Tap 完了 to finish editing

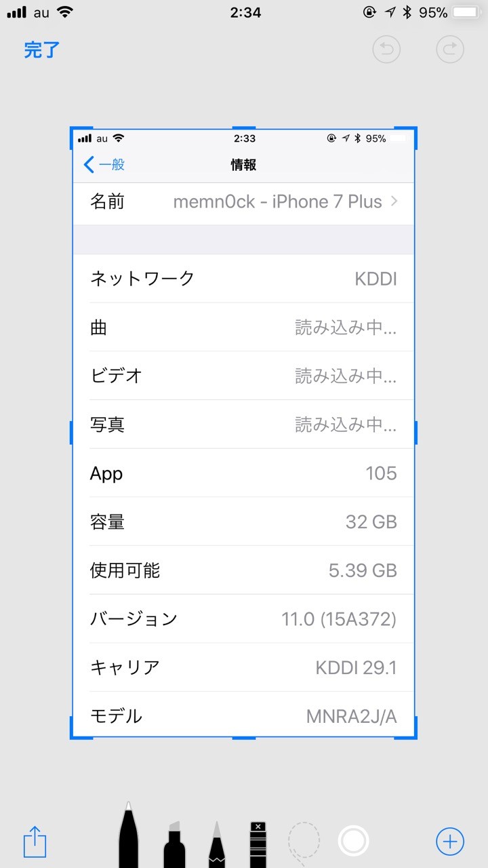tap(42, 50)
